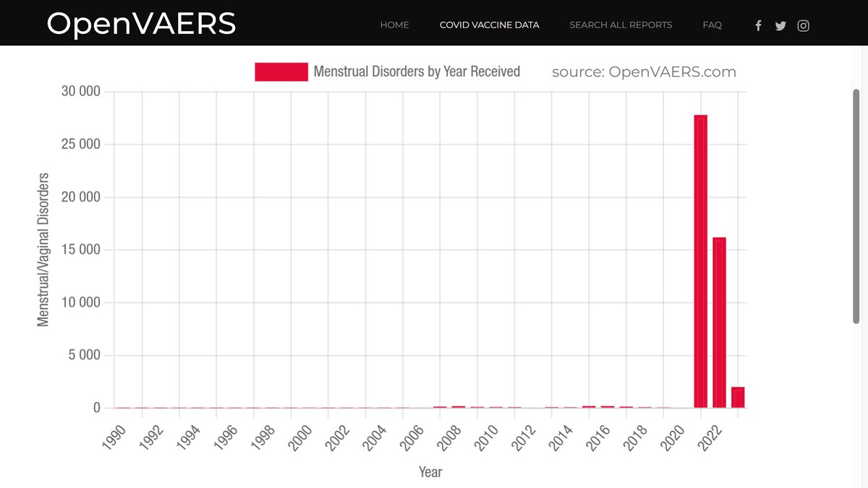Click the OpenVAERS site logo
This screenshot has width=868, height=488.
(141, 24)
